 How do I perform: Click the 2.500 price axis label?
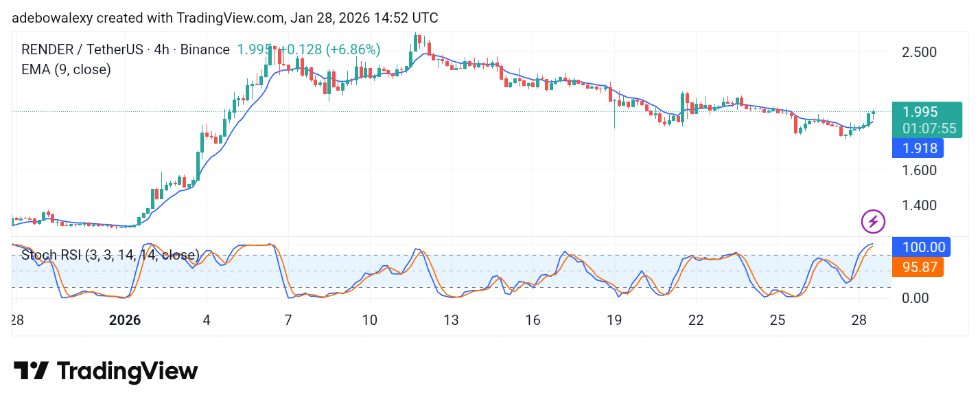(919, 52)
